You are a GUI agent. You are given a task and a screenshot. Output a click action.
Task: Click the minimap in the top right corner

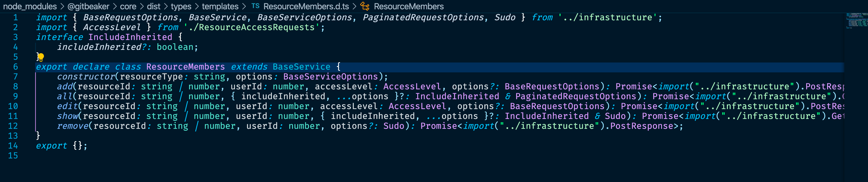[856, 20]
